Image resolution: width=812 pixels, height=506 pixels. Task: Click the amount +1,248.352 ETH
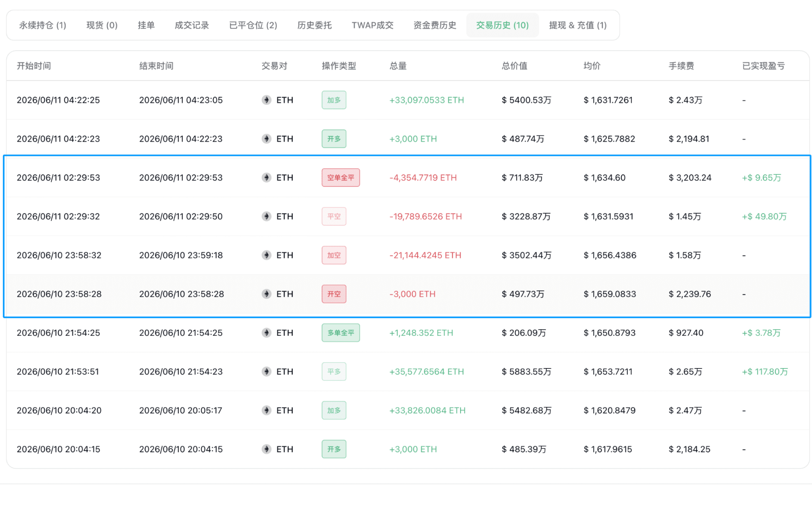(421, 332)
